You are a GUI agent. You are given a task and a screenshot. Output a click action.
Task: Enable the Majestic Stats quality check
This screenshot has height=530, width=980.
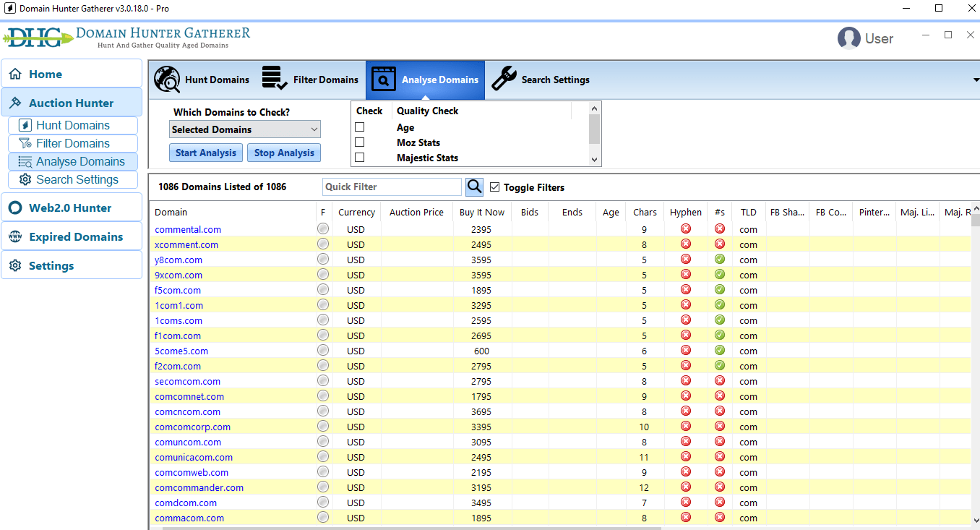click(359, 158)
